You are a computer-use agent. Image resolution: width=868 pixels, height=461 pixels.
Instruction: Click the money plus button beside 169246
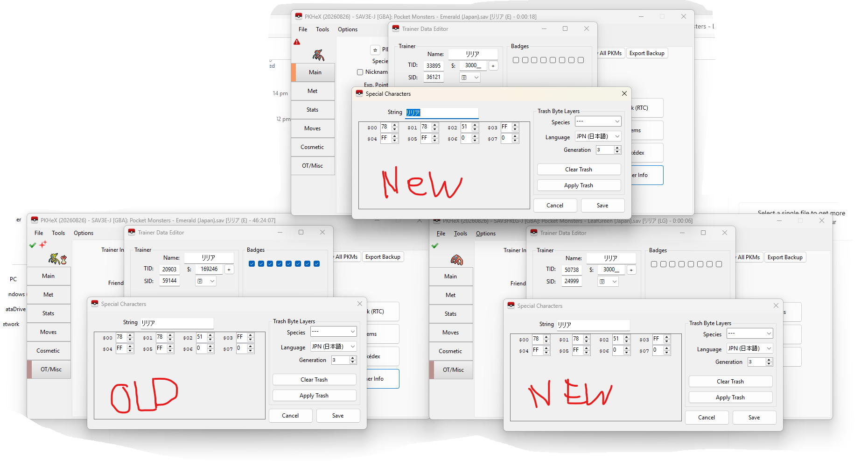229,270
